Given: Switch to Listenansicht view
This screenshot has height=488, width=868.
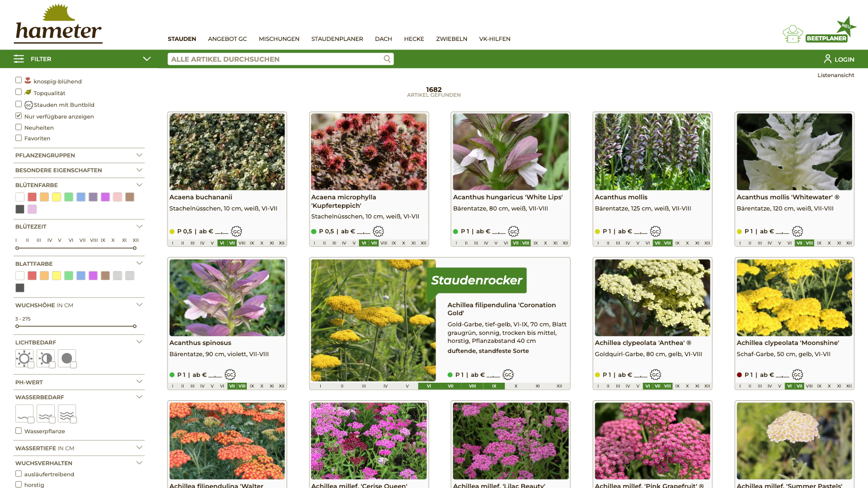Looking at the screenshot, I should pos(836,75).
